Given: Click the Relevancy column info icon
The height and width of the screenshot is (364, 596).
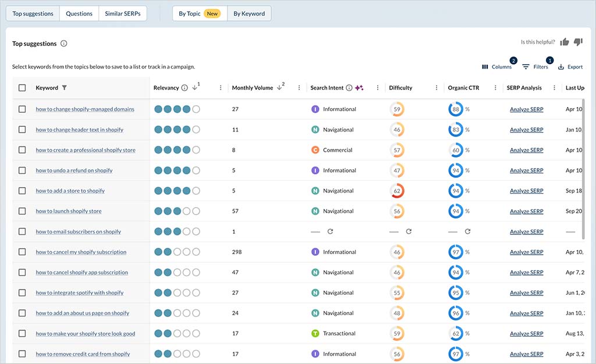Looking at the screenshot, I should (x=185, y=88).
